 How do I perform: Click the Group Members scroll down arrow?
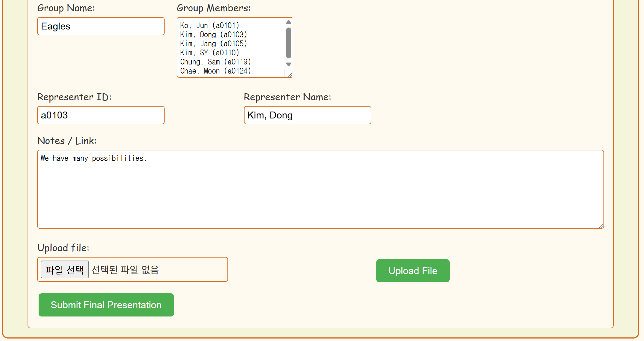click(x=289, y=64)
